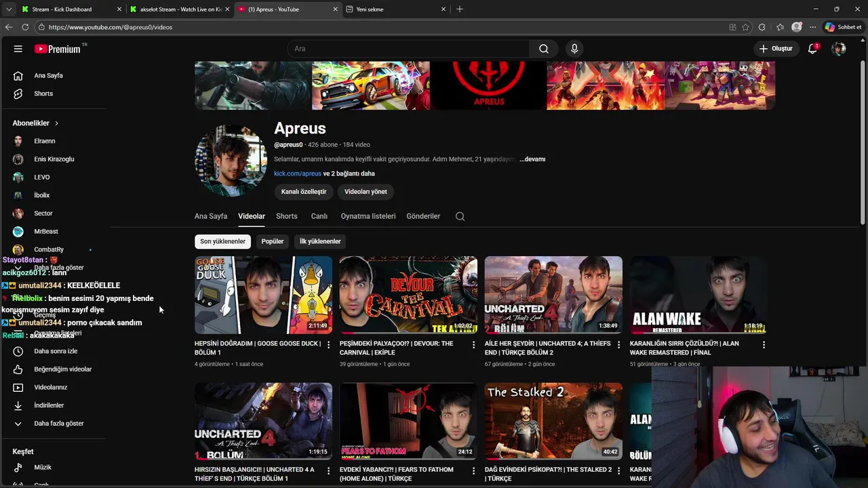Select Popüler filter chip

[273, 241]
